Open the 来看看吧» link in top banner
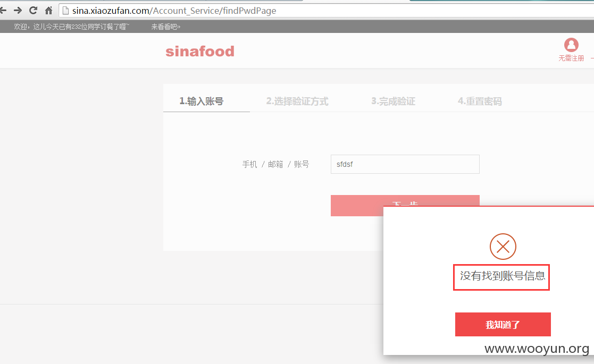Screen dimensions: 594x364 (x=165, y=27)
